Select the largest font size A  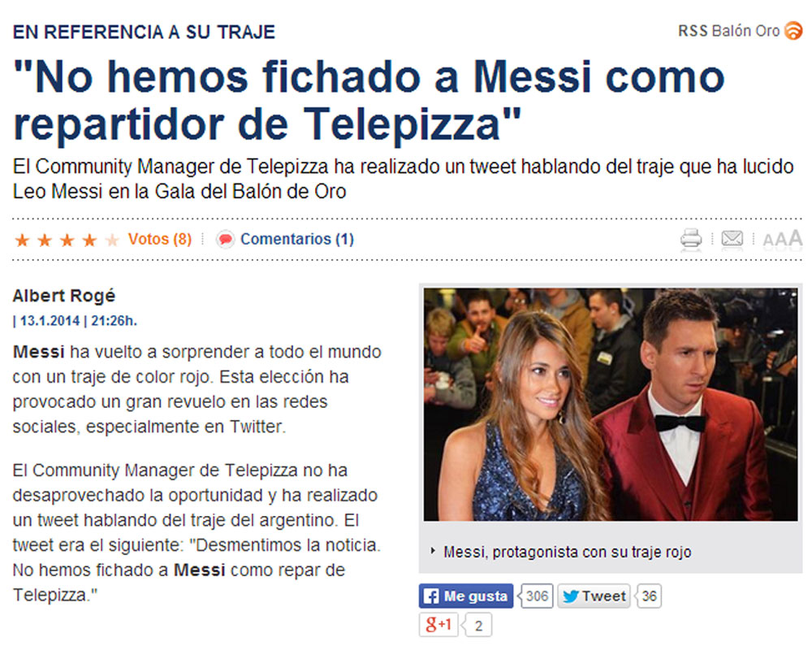pos(795,238)
